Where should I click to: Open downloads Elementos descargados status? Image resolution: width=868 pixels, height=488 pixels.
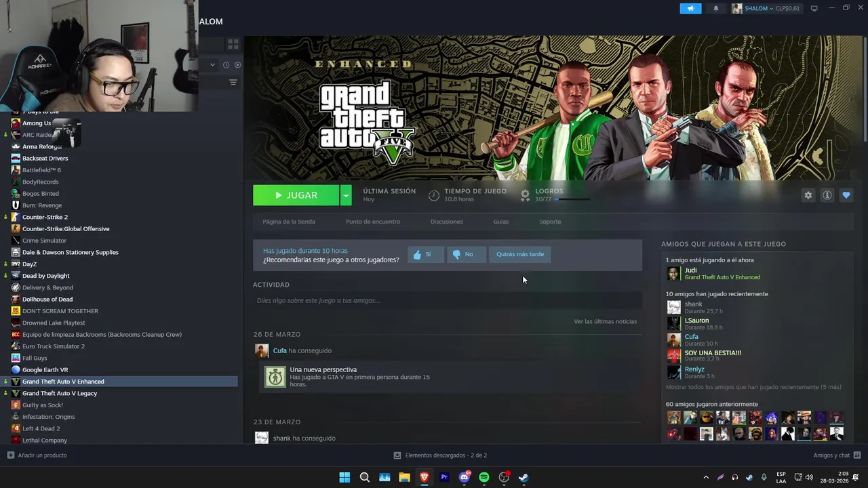[441, 455]
